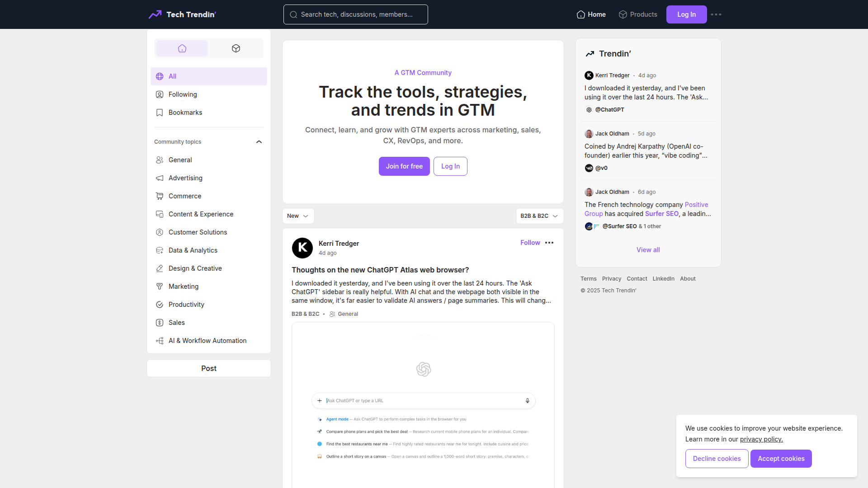Click the Tech Trendin' logo icon
This screenshot has width=868, height=488.
[x=155, y=14]
